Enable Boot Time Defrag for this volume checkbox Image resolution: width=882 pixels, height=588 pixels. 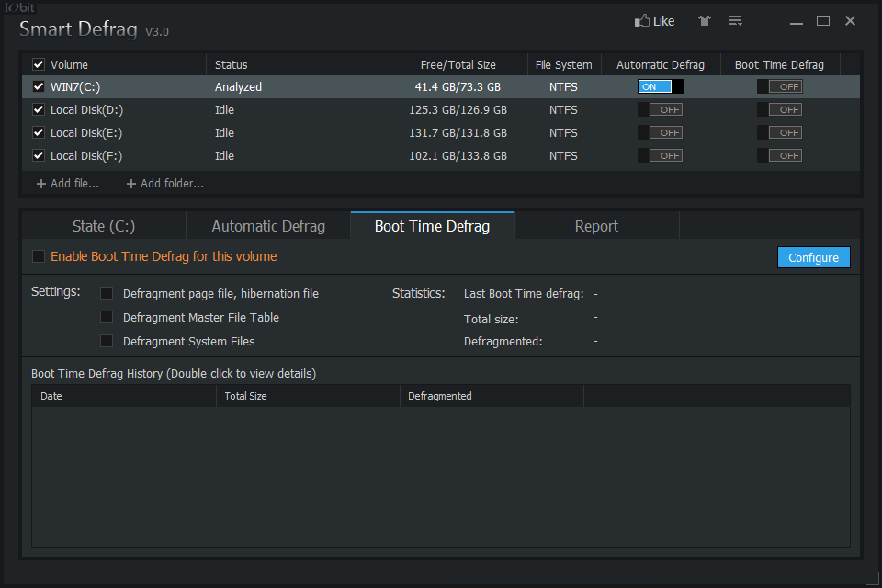[39, 256]
